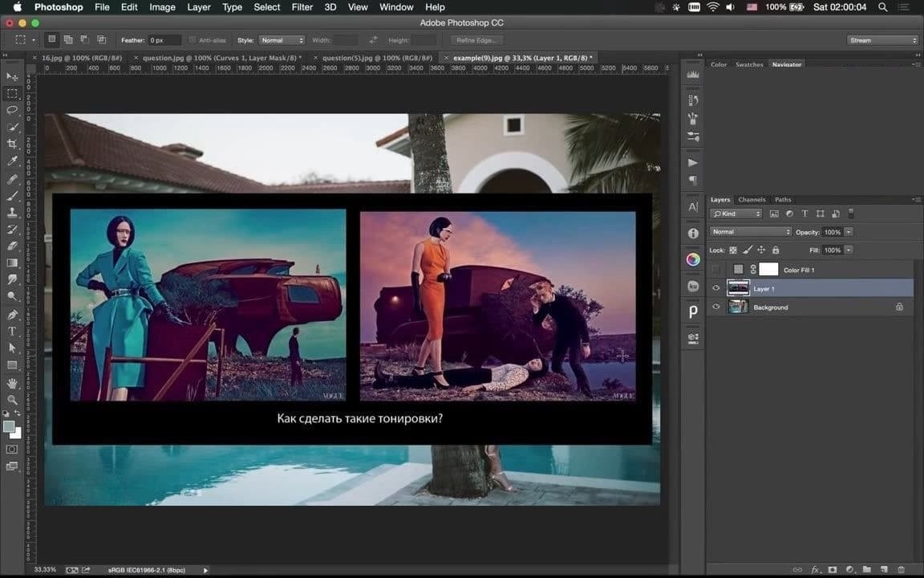Open the color wheel panel icon

tap(693, 259)
